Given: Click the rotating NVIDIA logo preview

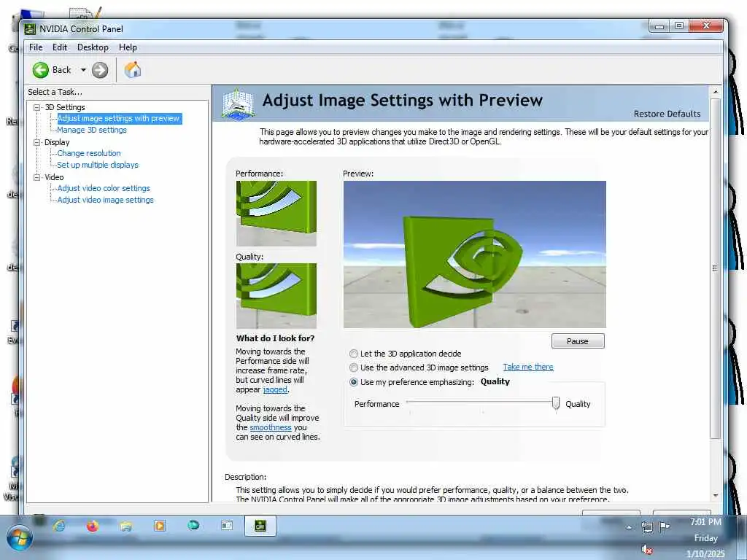Looking at the screenshot, I should [x=474, y=254].
